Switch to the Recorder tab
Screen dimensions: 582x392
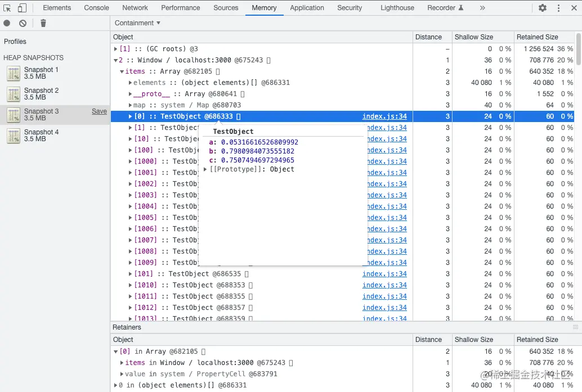coord(445,8)
